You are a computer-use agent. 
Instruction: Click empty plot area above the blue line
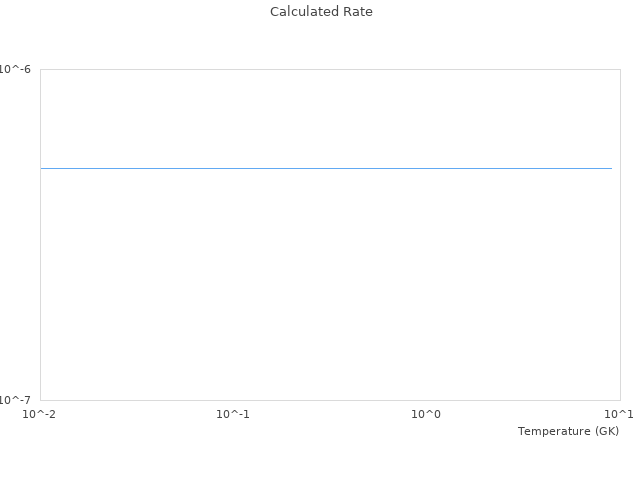326,115
